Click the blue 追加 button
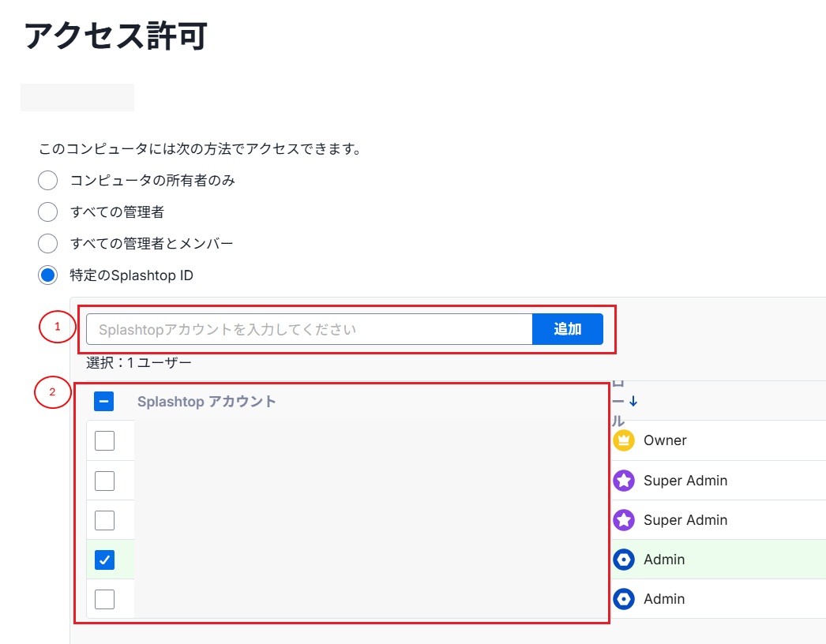This screenshot has width=826, height=644. 567,330
